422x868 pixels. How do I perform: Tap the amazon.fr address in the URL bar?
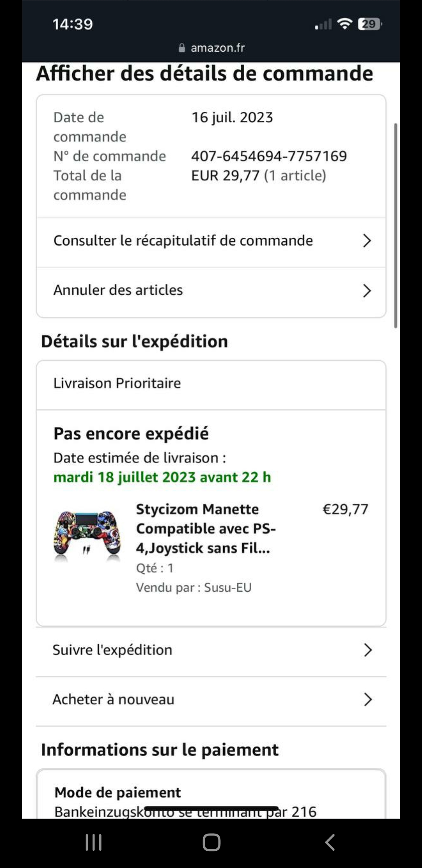(x=218, y=48)
